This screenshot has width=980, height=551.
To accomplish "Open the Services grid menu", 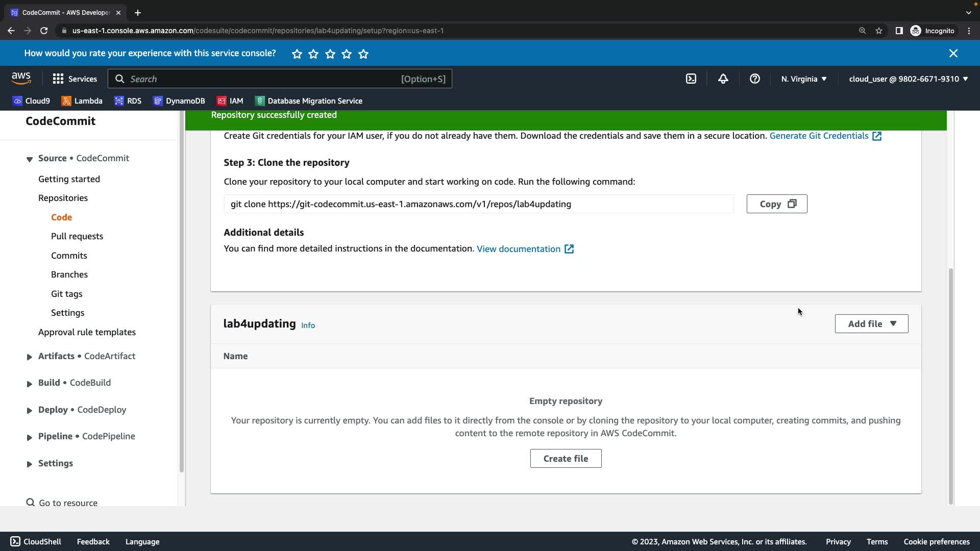I will click(75, 79).
